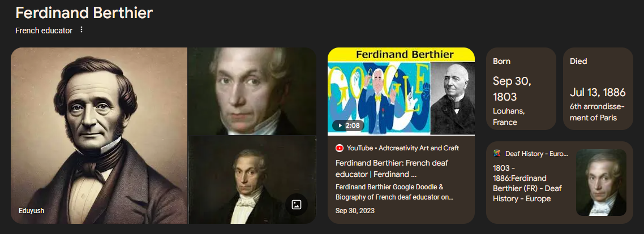The width and height of the screenshot is (644, 234).
Task: Open the Deaf History card portrait thumbnail
Action: click(x=602, y=183)
